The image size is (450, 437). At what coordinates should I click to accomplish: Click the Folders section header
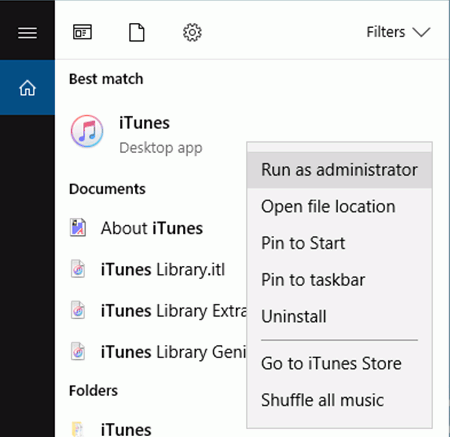[93, 391]
